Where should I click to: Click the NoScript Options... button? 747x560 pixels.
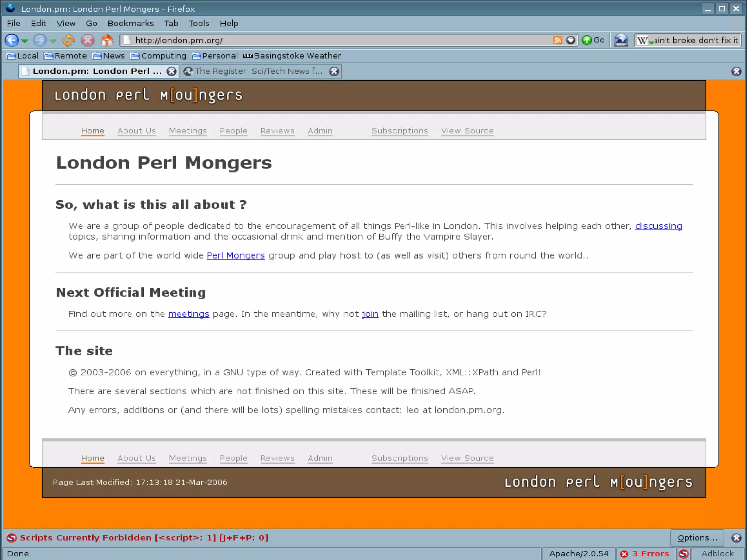(697, 538)
